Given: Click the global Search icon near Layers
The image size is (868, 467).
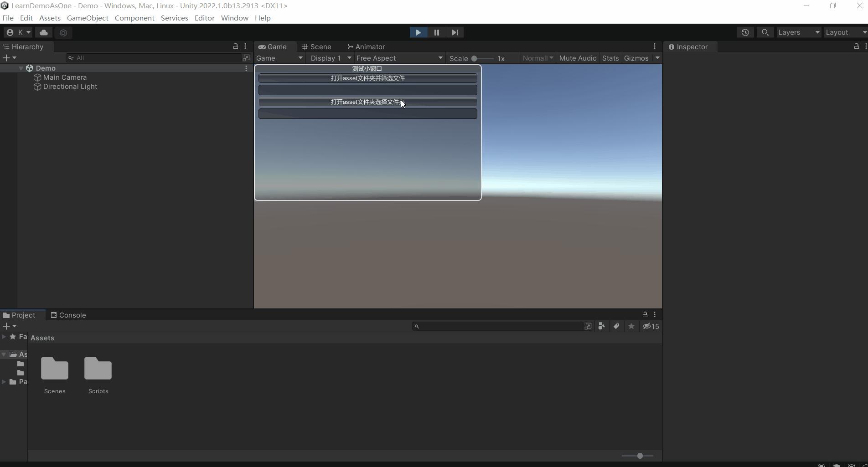Looking at the screenshot, I should (x=765, y=32).
